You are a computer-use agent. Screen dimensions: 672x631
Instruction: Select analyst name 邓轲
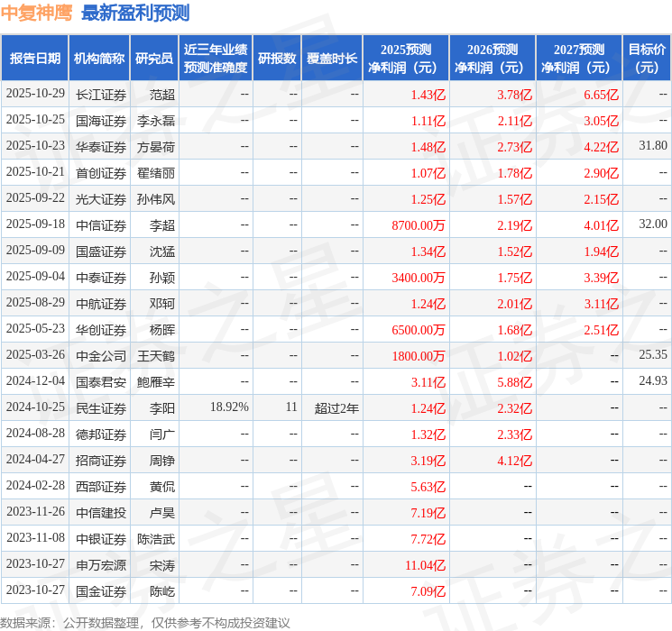[x=162, y=304]
